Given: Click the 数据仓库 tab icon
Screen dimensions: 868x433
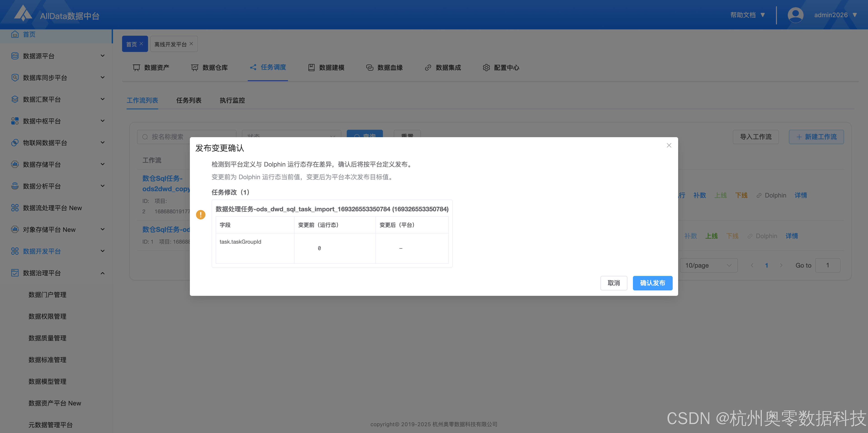Looking at the screenshot, I should click(x=195, y=68).
